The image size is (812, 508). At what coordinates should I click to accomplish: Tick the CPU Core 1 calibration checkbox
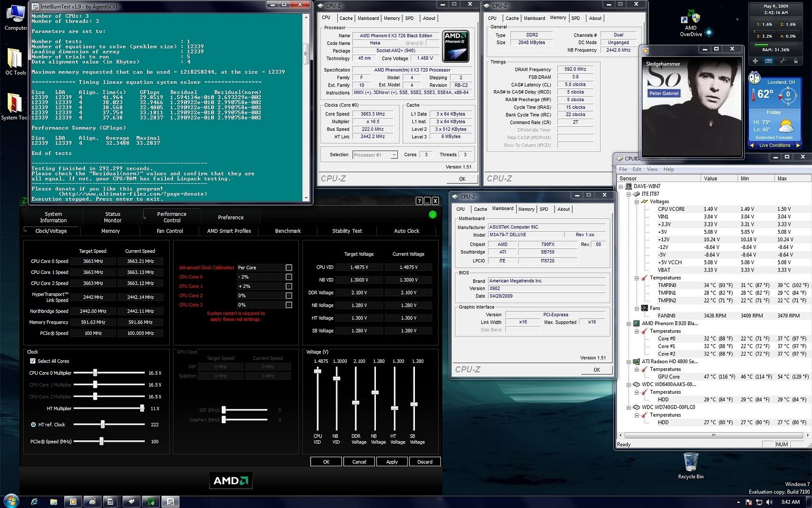[x=289, y=286]
